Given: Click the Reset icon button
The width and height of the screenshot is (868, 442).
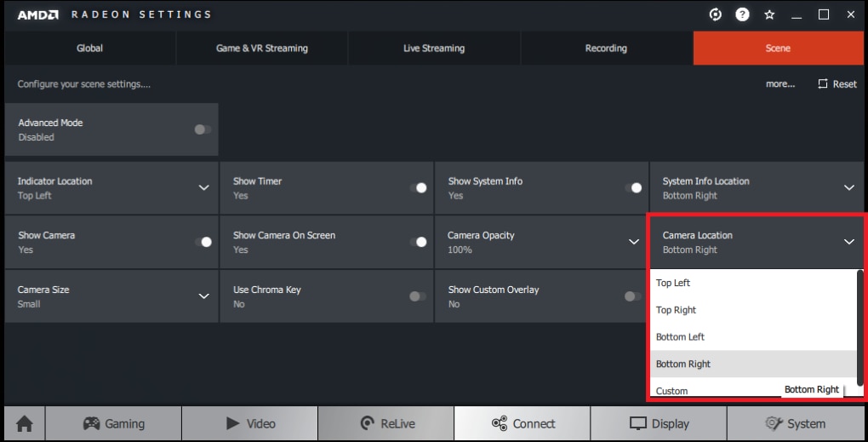Looking at the screenshot, I should [x=837, y=83].
